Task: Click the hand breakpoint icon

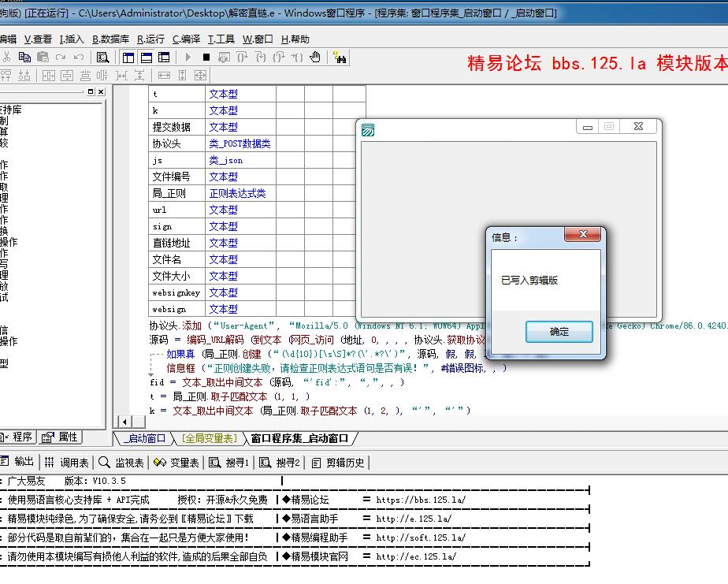Action: (x=315, y=58)
